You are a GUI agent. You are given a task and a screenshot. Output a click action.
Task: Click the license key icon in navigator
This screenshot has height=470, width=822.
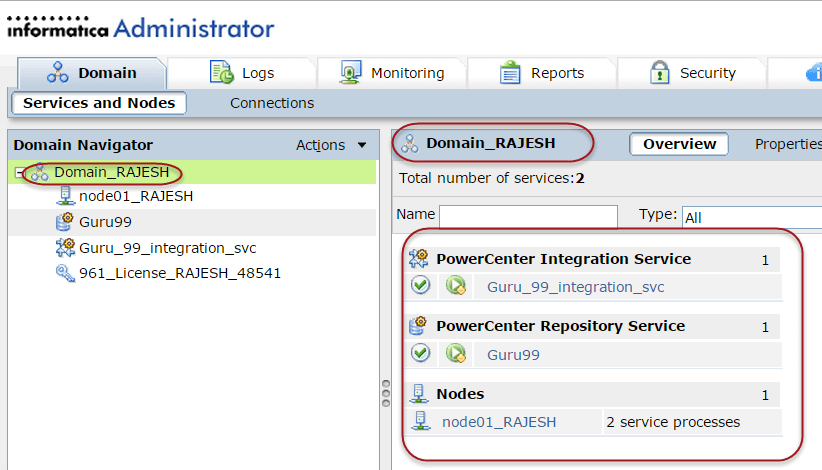click(x=66, y=273)
